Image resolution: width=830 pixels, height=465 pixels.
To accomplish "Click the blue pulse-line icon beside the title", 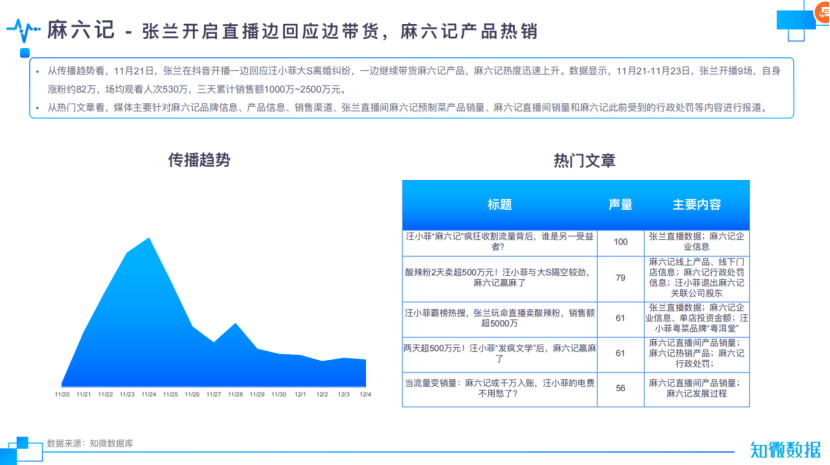I will click(23, 30).
